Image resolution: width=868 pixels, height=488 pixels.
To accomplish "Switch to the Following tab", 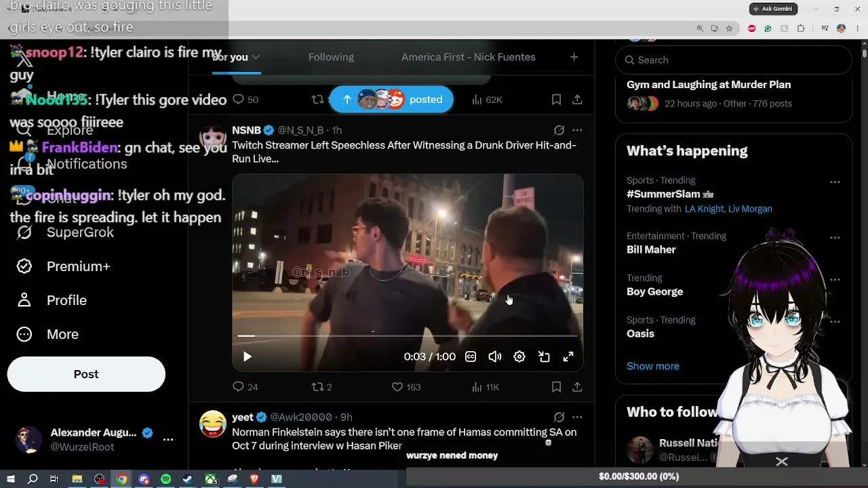I will [x=331, y=57].
